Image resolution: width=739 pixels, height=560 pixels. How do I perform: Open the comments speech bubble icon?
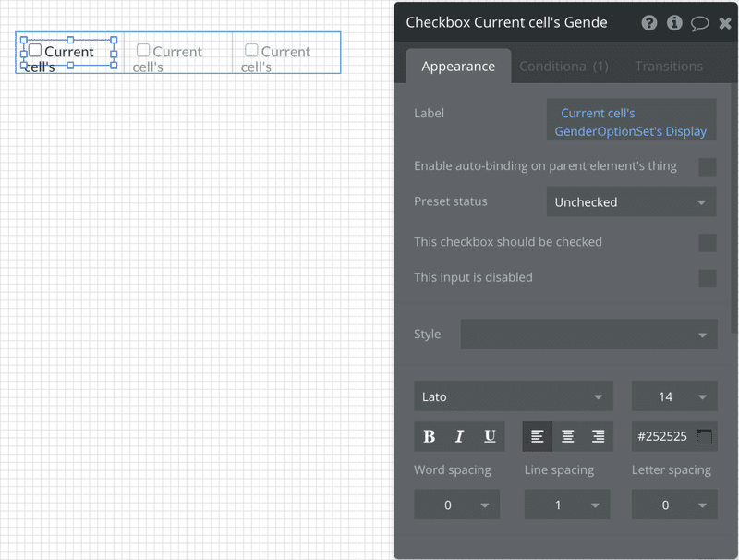point(700,23)
